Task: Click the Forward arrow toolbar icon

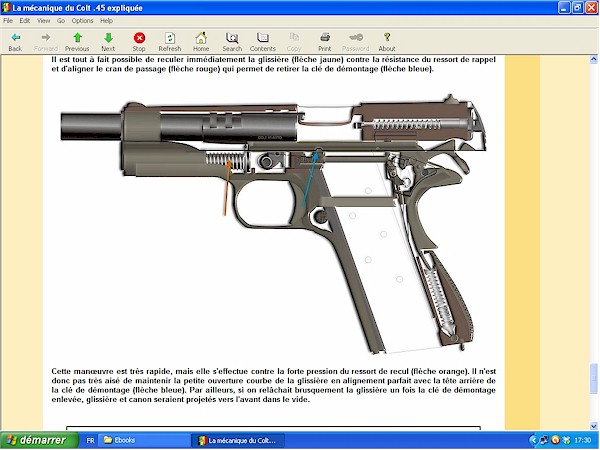Action: coord(46,38)
